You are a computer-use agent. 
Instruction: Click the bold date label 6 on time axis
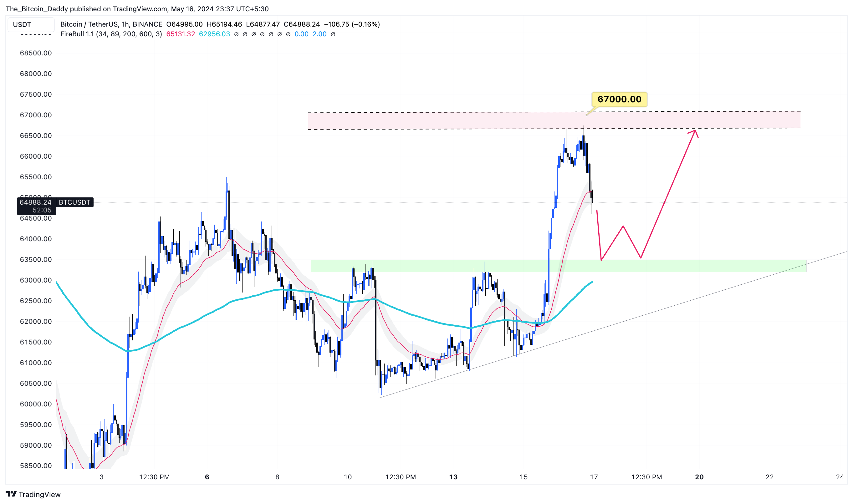tap(207, 477)
